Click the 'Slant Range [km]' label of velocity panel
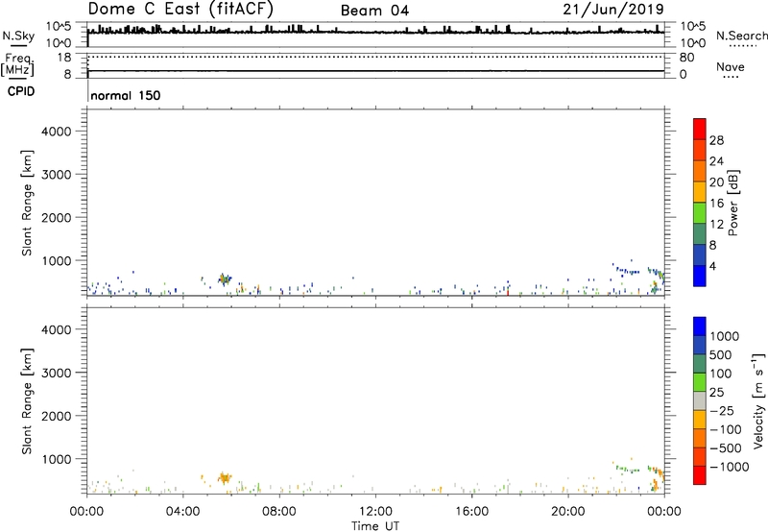Screen dimensions: 768x532 point(27,401)
